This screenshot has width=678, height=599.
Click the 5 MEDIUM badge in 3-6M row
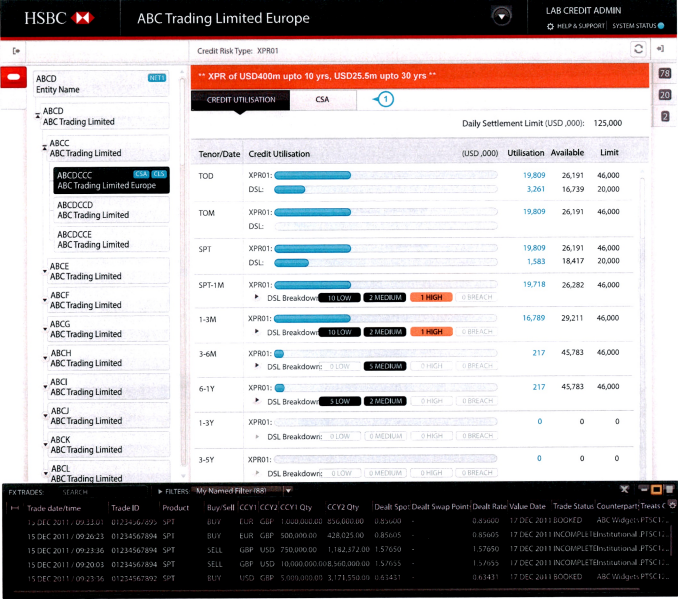pos(384,366)
